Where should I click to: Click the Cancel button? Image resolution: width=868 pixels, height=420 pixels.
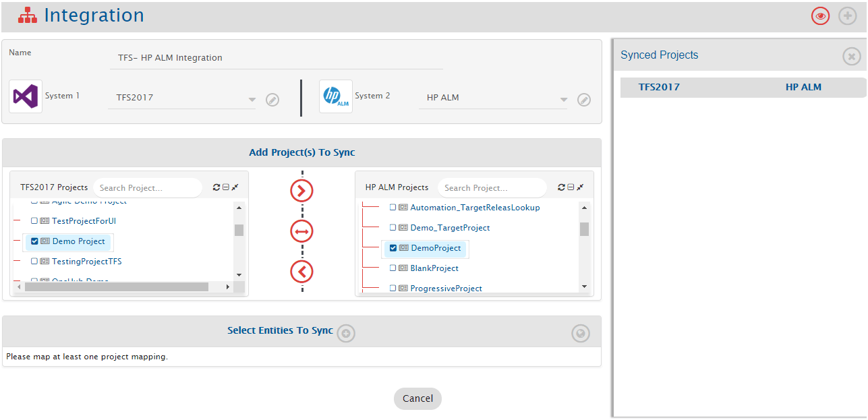coord(417,398)
